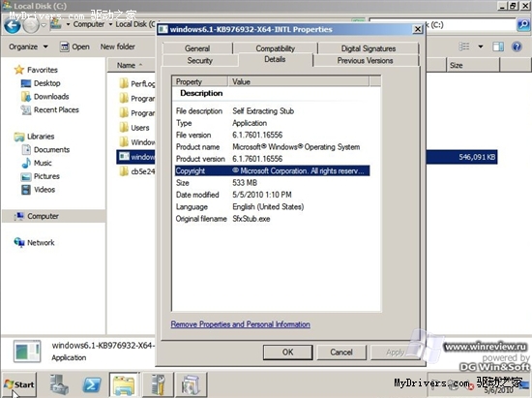Open the Pictures library

pyautogui.click(x=41, y=176)
